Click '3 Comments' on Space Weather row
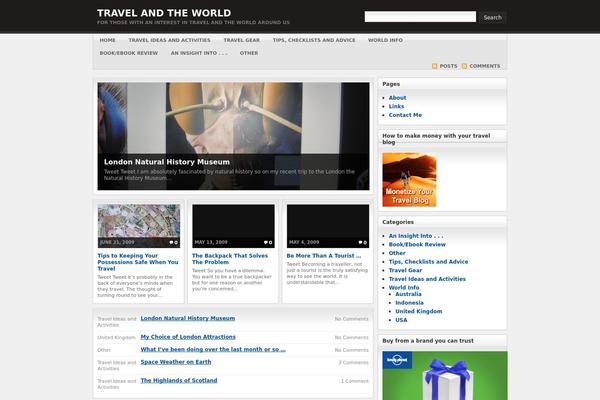The image size is (600, 400). tap(353, 362)
